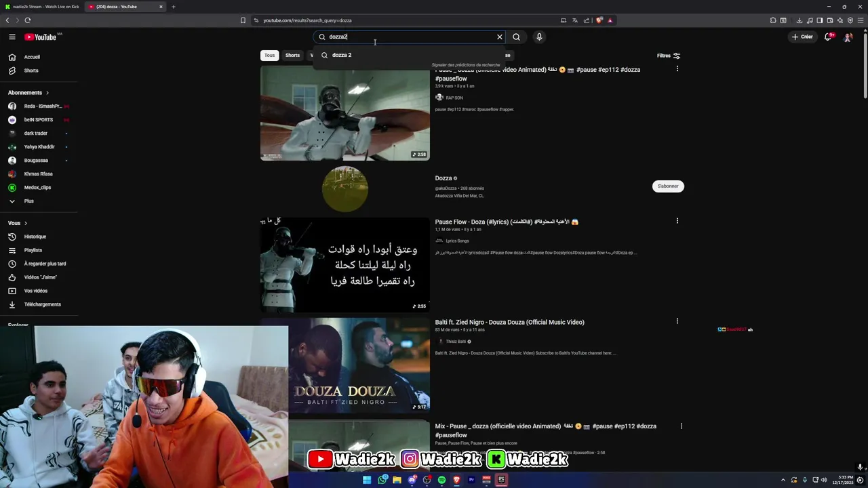Click into the YouTube search field

(x=410, y=37)
